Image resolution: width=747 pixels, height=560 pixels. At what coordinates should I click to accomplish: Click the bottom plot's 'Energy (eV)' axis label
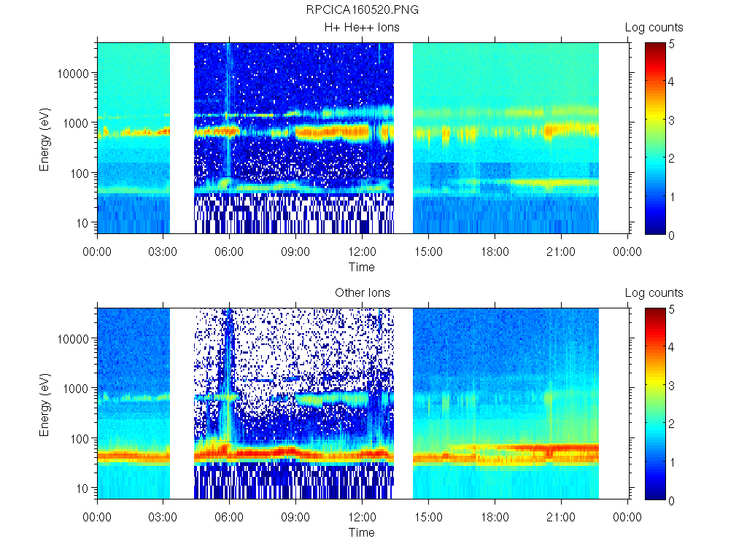pyautogui.click(x=44, y=405)
